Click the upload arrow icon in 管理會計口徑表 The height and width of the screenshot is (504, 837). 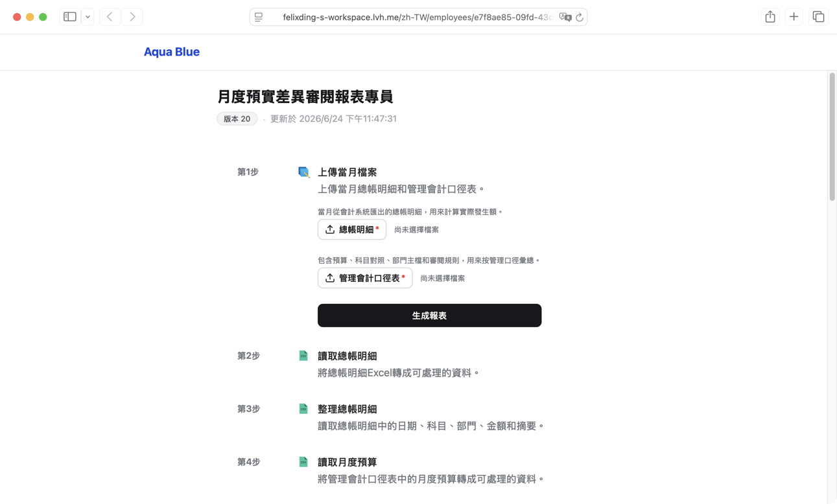click(330, 278)
